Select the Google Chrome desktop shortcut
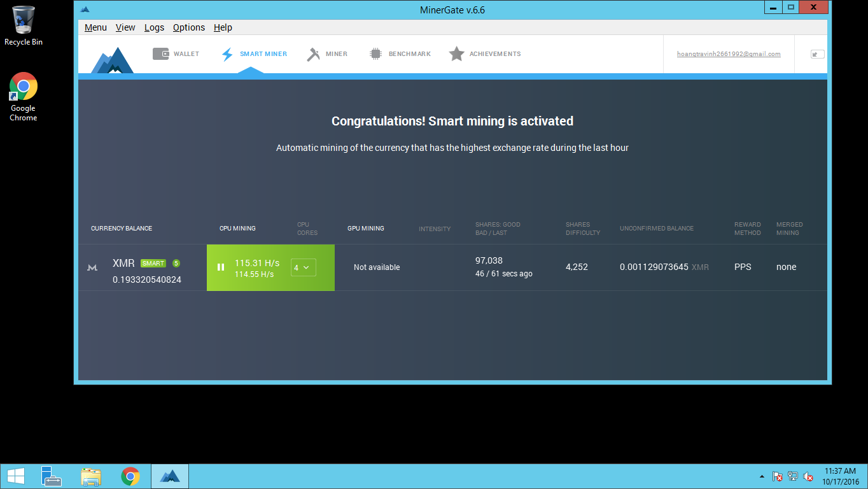Image resolution: width=868 pixels, height=489 pixels. (24, 97)
